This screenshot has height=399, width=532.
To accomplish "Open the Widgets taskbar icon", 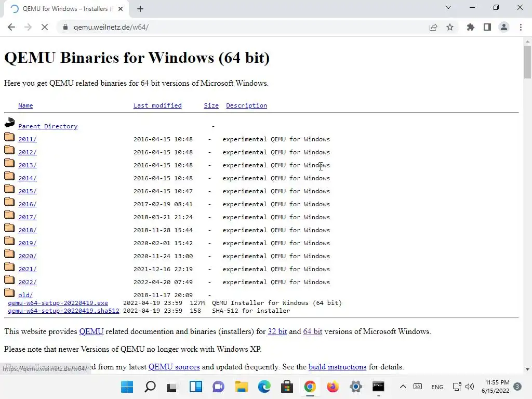I will [196, 387].
